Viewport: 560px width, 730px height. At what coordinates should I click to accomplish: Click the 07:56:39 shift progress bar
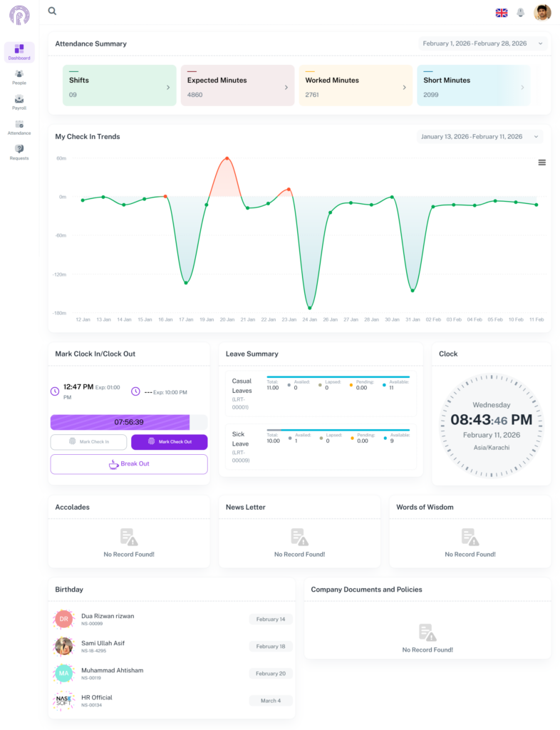click(x=129, y=422)
